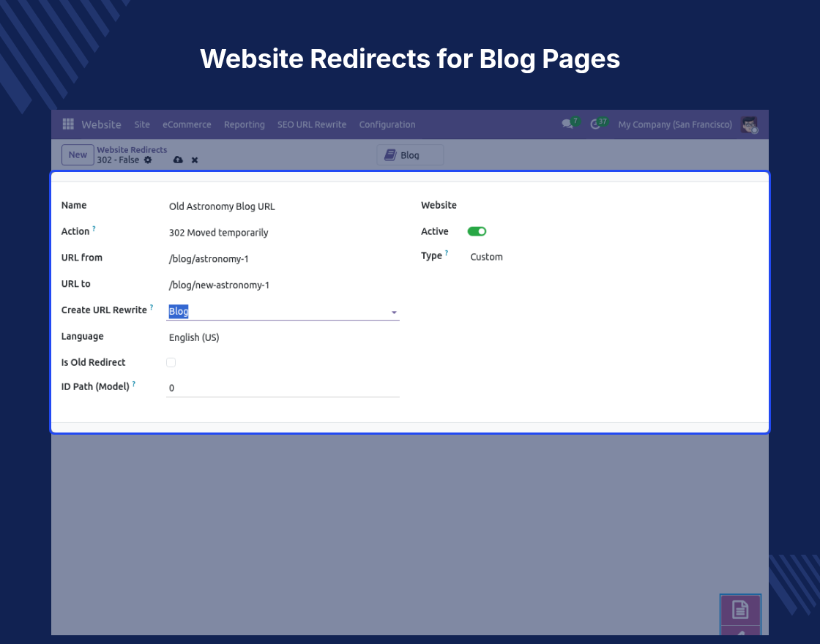Open the Action field showing 302 Moved temporarily

click(283, 233)
